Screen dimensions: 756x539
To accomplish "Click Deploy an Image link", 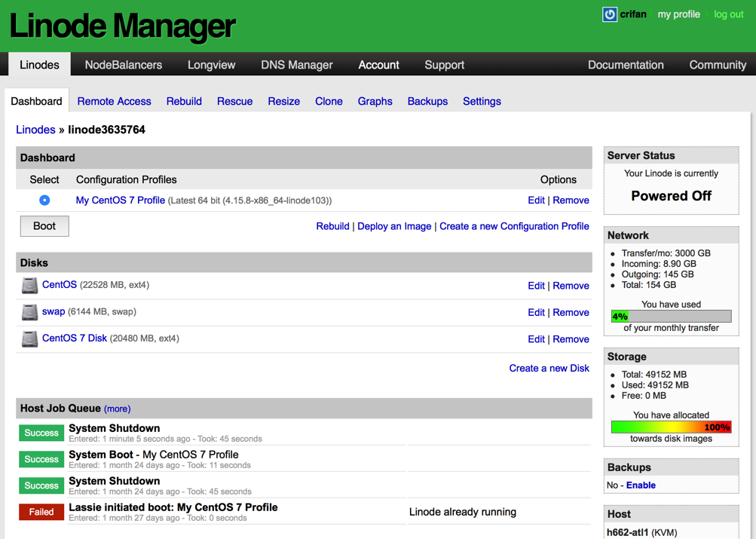I will pos(394,226).
